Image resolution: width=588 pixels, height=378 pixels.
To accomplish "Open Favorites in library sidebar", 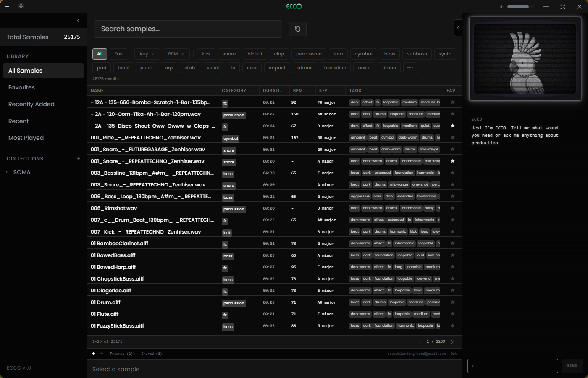I will click(x=43, y=87).
